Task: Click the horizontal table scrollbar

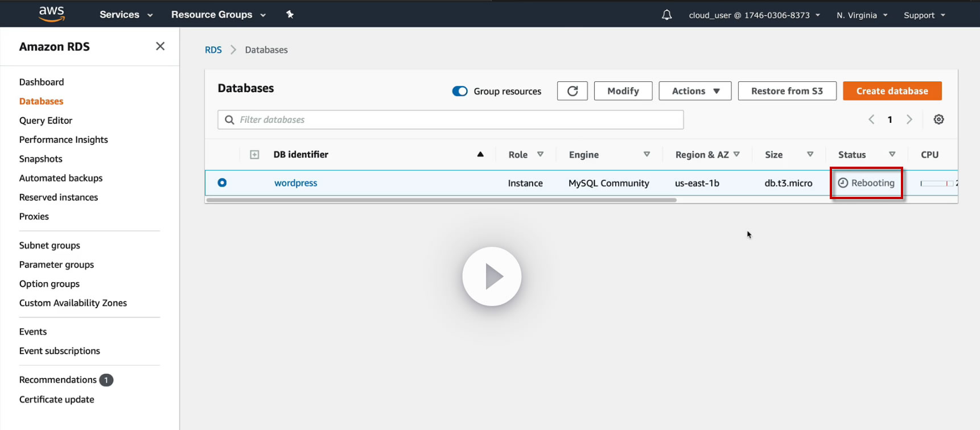Action: (442, 200)
